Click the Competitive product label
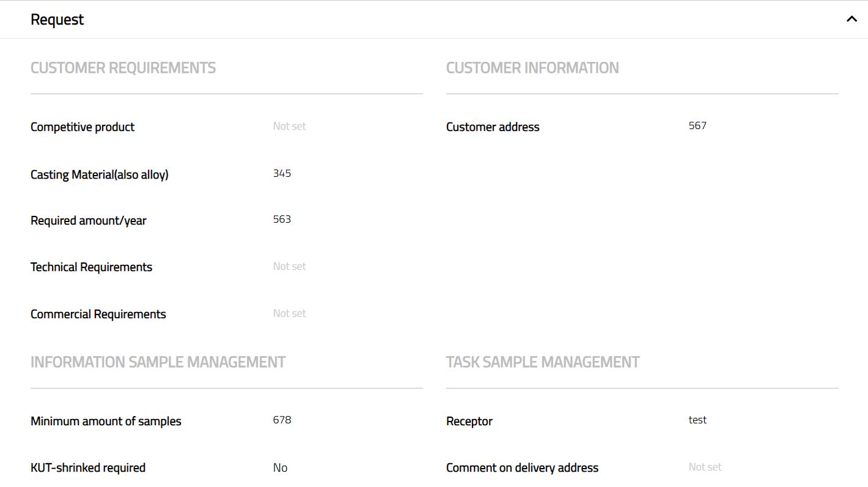Screen dimensions: 868x487 pyautogui.click(x=83, y=127)
